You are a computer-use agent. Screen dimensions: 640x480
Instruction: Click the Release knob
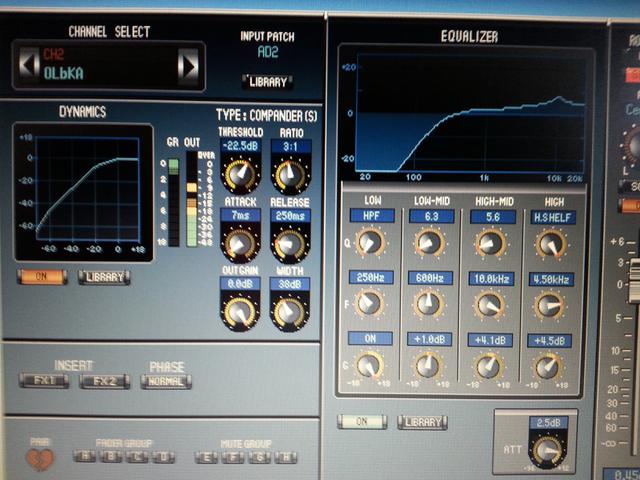click(289, 243)
